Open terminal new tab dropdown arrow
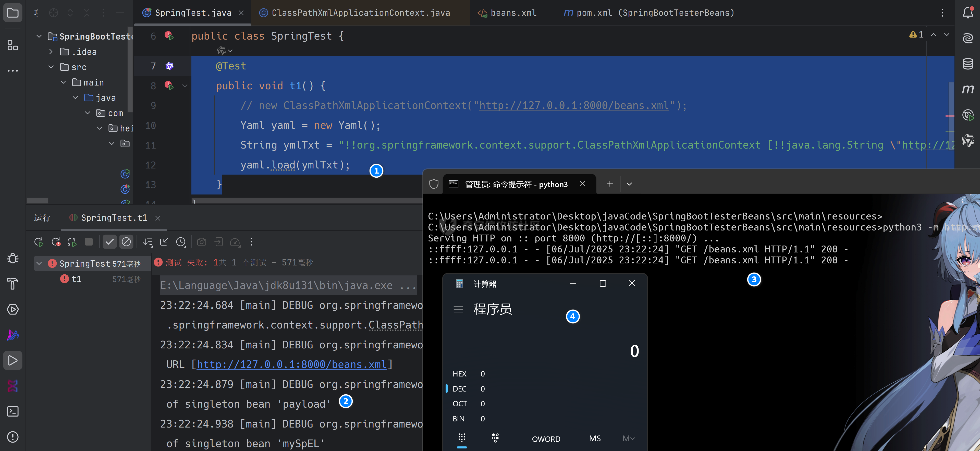The image size is (980, 451). coord(629,184)
